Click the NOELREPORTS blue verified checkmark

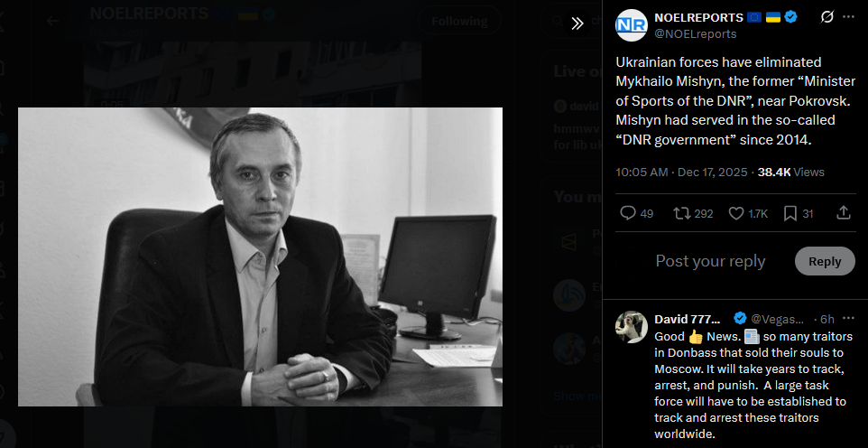(x=791, y=17)
